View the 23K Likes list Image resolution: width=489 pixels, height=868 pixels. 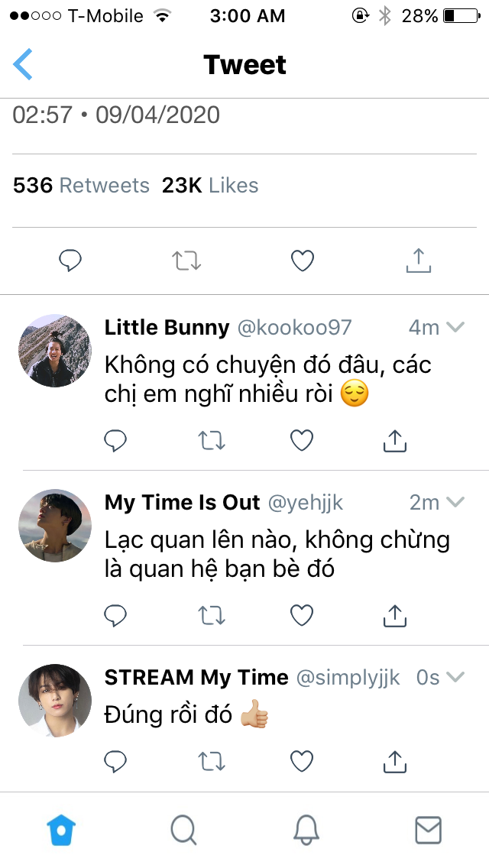pos(210,186)
